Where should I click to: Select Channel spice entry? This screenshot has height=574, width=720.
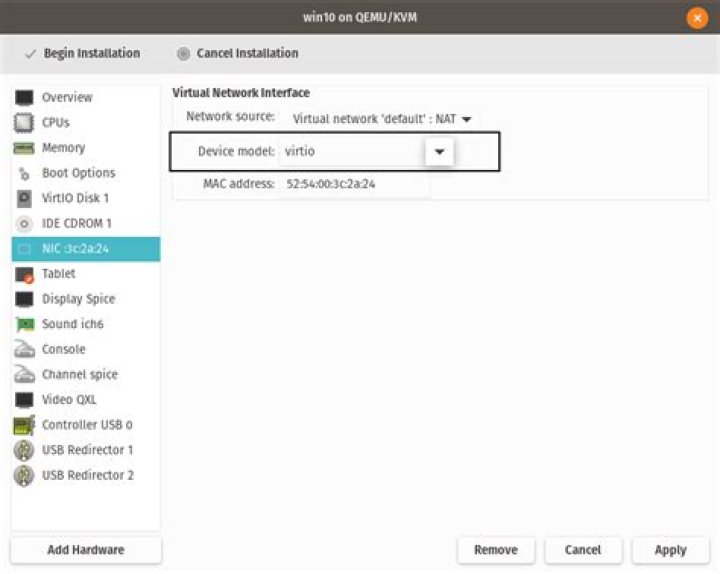click(x=86, y=374)
